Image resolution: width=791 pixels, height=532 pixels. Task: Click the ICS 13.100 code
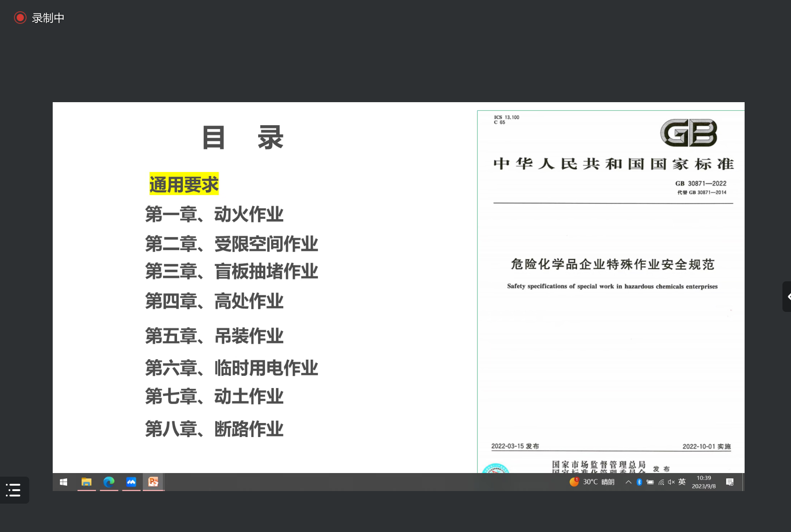coord(506,117)
